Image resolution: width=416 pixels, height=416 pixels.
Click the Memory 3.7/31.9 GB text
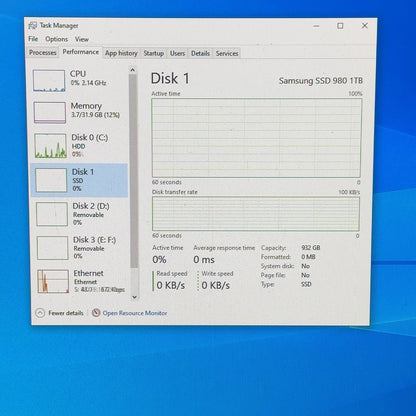pyautogui.click(x=95, y=115)
